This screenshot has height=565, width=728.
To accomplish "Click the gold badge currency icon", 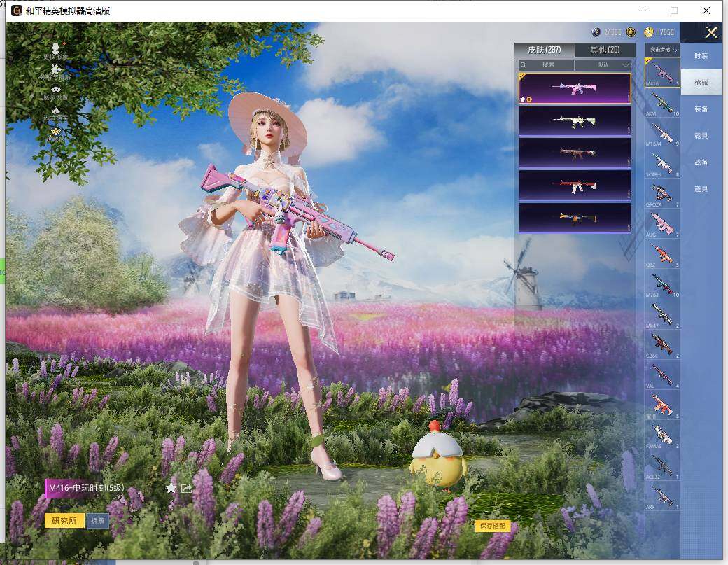I will point(631,32).
